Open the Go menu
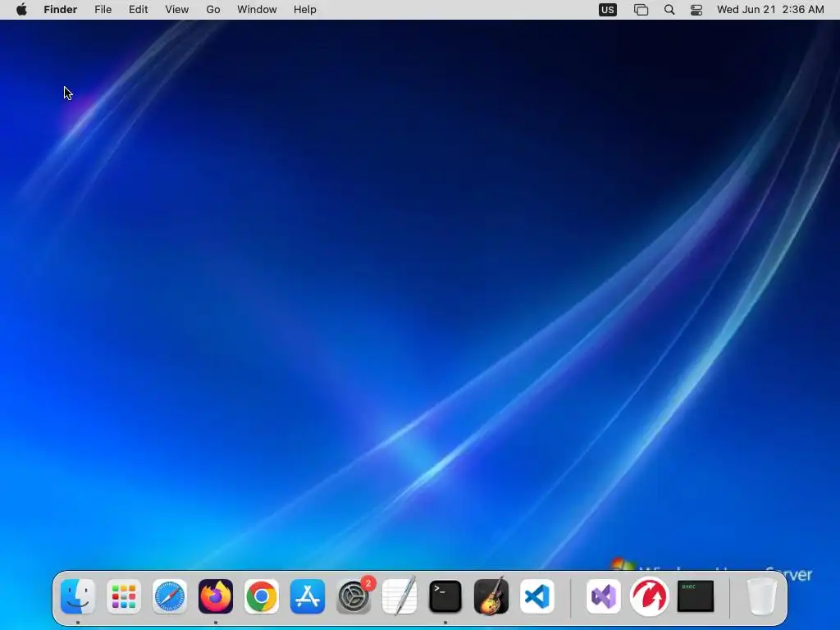The width and height of the screenshot is (840, 630). click(x=213, y=10)
